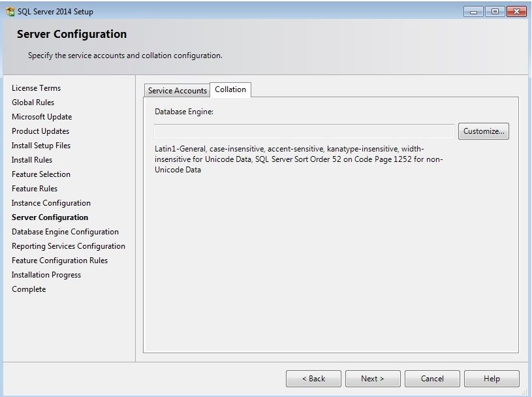Select Instance Configuration in sidebar
532x397 pixels.
coord(51,203)
